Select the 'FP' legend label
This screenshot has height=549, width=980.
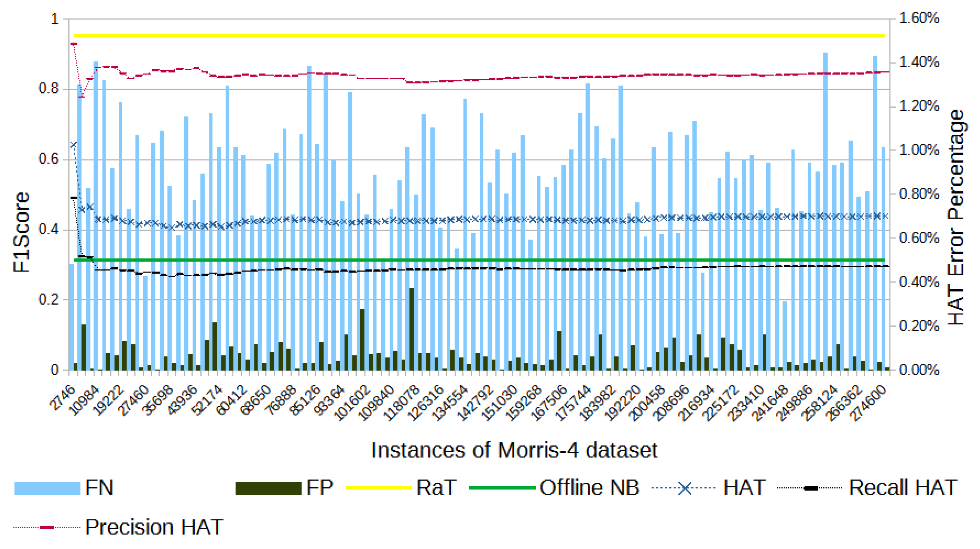pos(320,488)
